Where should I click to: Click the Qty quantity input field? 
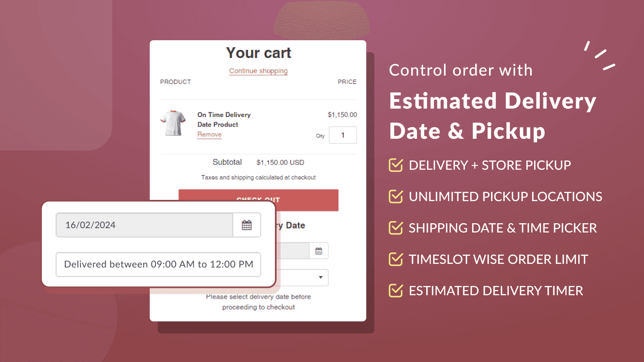point(343,135)
